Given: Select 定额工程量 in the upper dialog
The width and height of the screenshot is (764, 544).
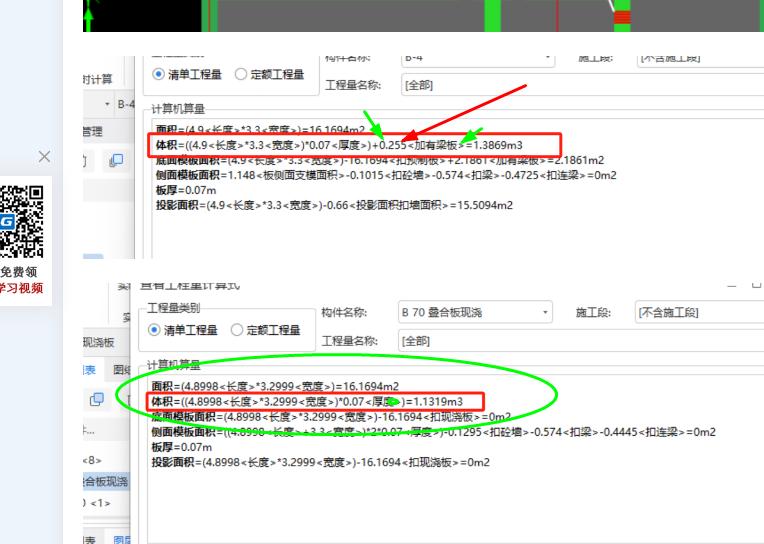Looking at the screenshot, I should click(269, 74).
